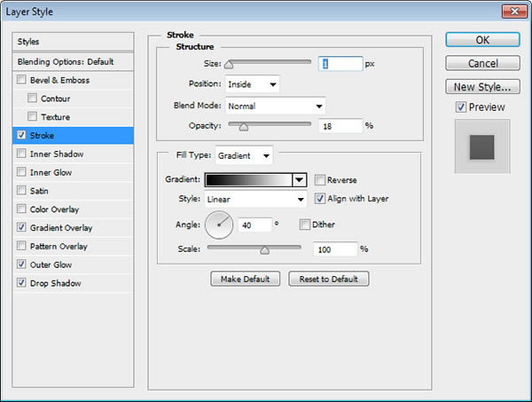532x402 pixels.
Task: Click the Opacity slider handle
Action: (243, 126)
